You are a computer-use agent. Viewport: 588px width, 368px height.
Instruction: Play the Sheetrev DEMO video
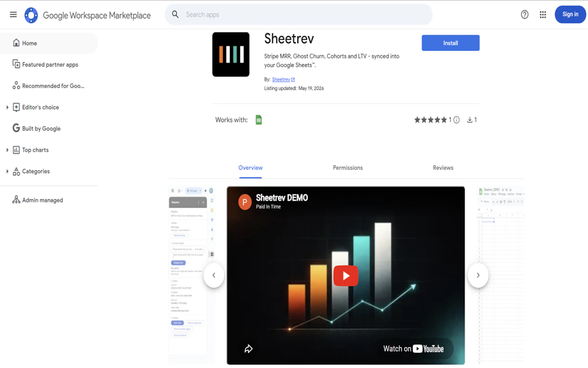point(346,276)
